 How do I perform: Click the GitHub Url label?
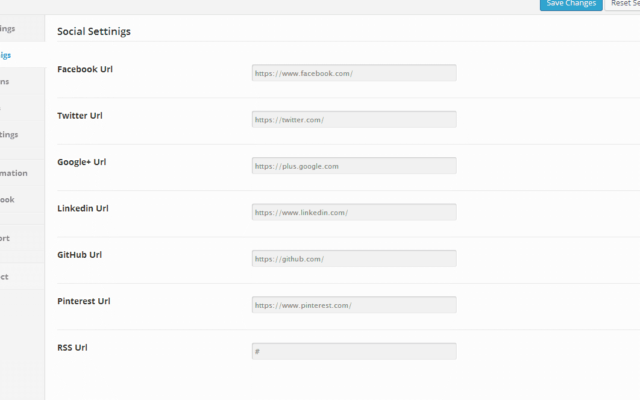click(x=80, y=255)
